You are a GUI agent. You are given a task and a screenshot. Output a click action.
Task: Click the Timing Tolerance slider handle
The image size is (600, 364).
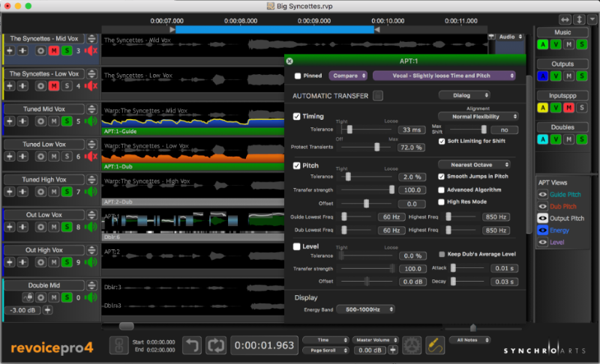[349, 130]
